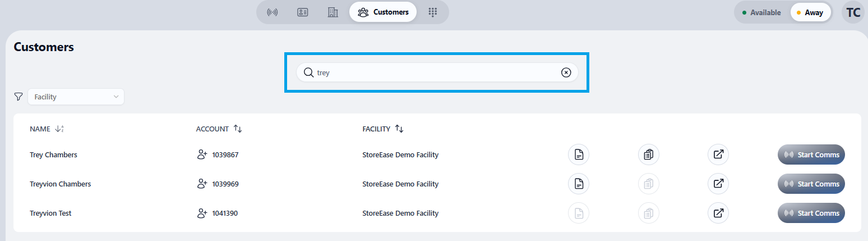Sort by the FACILITY column
Screen dimensions: 868x241
pos(383,129)
